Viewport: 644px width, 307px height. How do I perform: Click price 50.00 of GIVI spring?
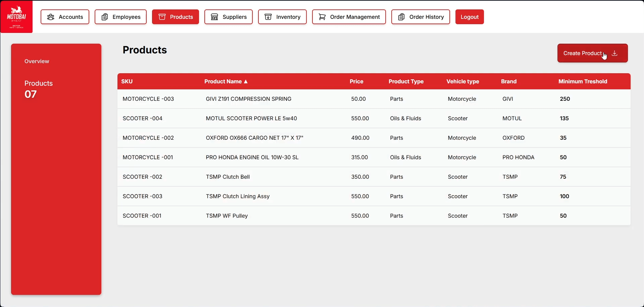[x=358, y=99]
